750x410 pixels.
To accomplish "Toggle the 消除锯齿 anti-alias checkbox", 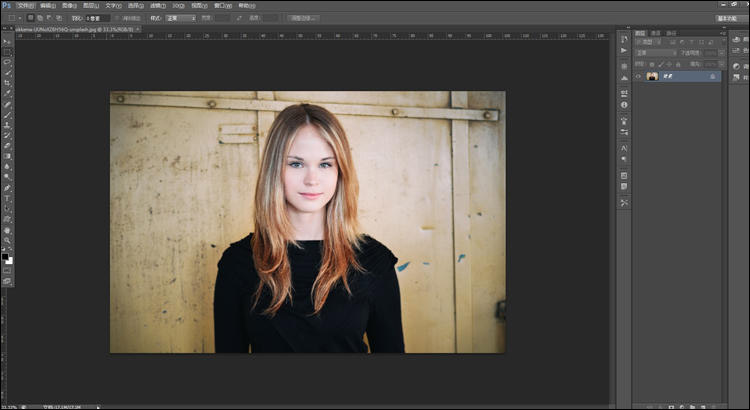I will pos(117,18).
